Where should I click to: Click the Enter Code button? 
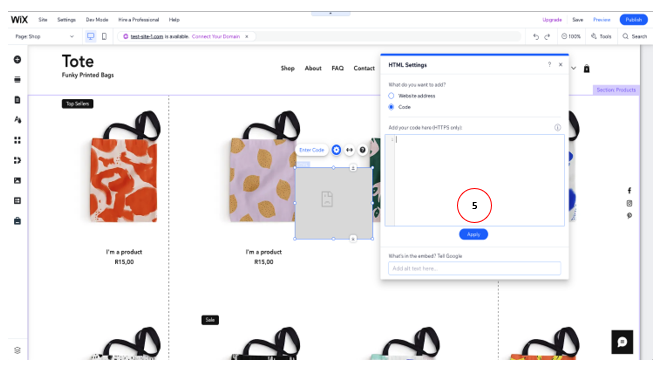coord(312,150)
